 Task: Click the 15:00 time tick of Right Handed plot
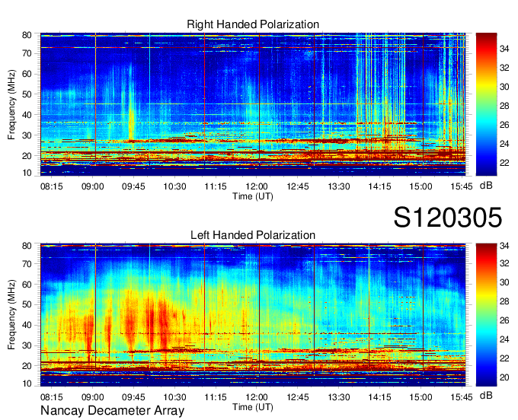point(420,186)
